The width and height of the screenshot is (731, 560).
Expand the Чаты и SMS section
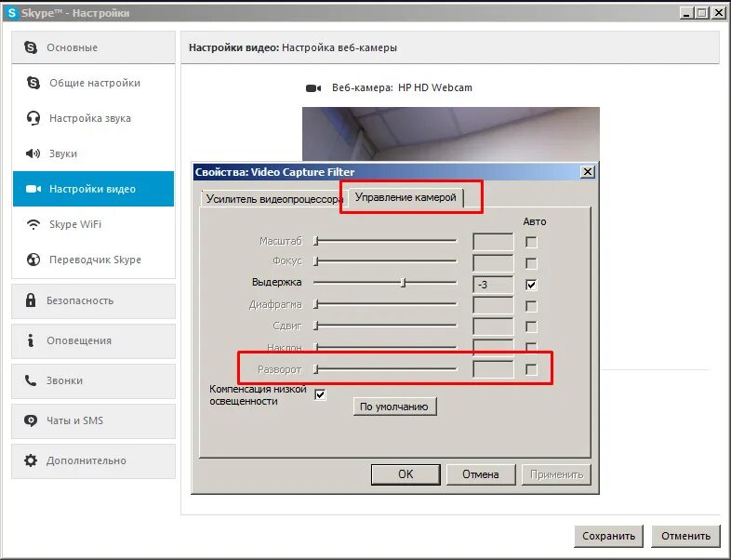pyautogui.click(x=93, y=420)
